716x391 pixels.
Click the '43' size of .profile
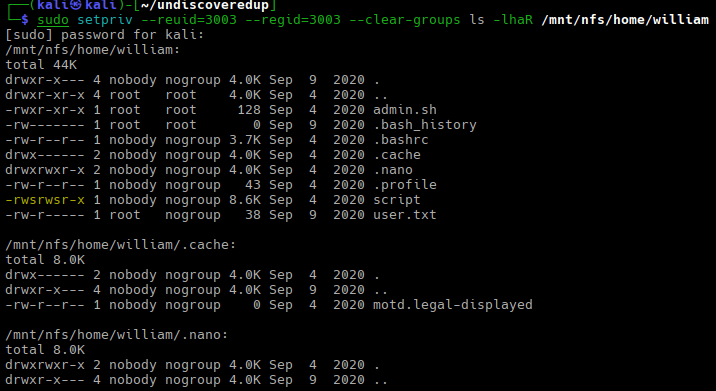click(253, 185)
